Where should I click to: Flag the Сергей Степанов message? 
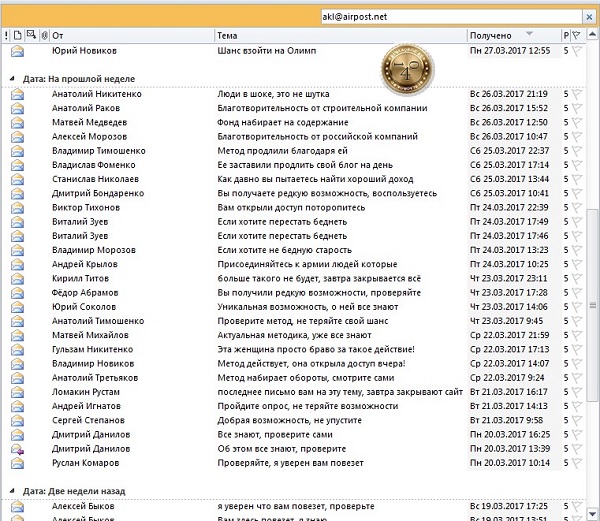click(577, 420)
